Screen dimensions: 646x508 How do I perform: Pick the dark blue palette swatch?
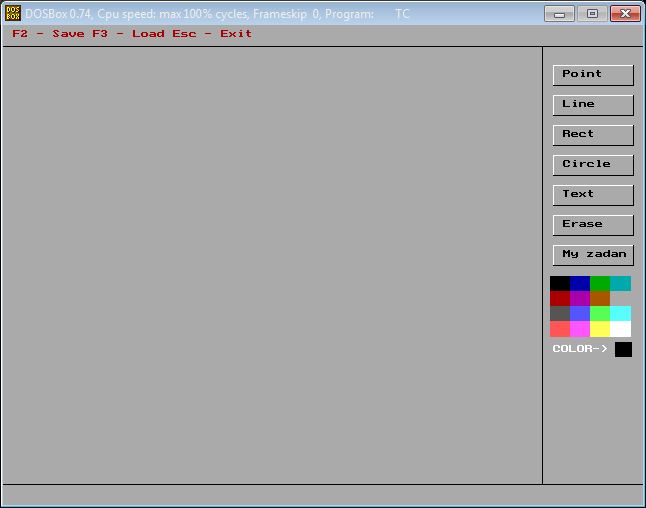point(580,283)
